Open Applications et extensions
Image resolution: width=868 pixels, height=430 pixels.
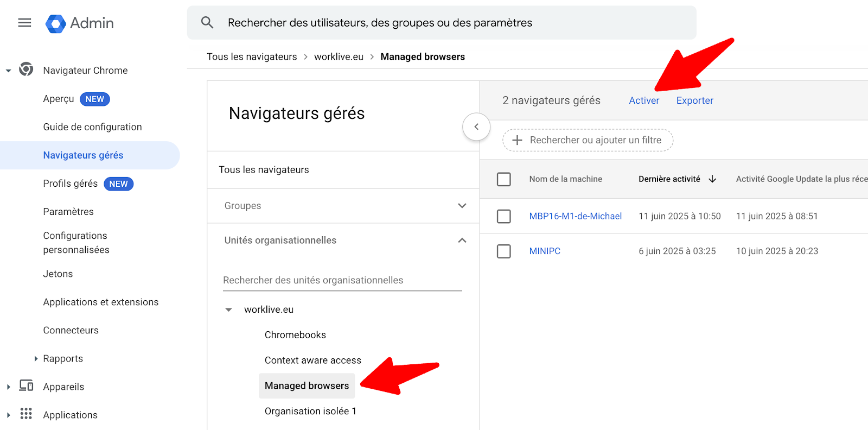(101, 302)
